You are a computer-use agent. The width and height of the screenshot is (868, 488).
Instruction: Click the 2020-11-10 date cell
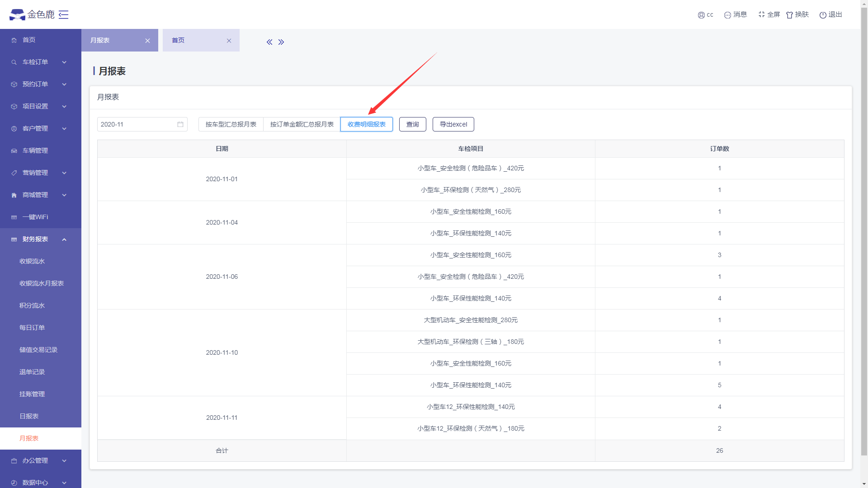pyautogui.click(x=222, y=352)
